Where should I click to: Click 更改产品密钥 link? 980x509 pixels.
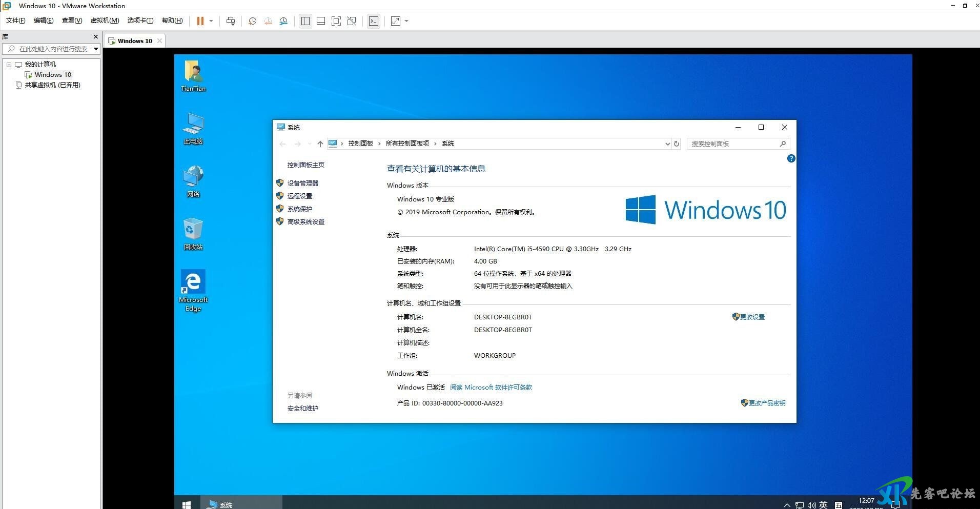click(767, 403)
